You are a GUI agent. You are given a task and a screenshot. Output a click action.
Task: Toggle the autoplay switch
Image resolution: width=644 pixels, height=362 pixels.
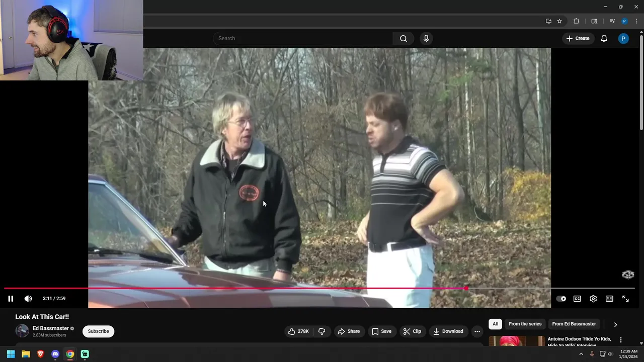pos(561,299)
